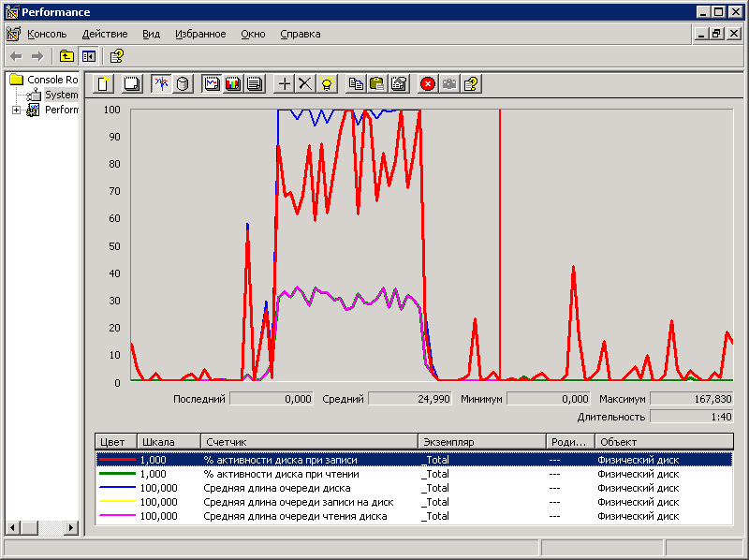
Task: Toggle the Highlight lightbulb button
Action: point(326,83)
